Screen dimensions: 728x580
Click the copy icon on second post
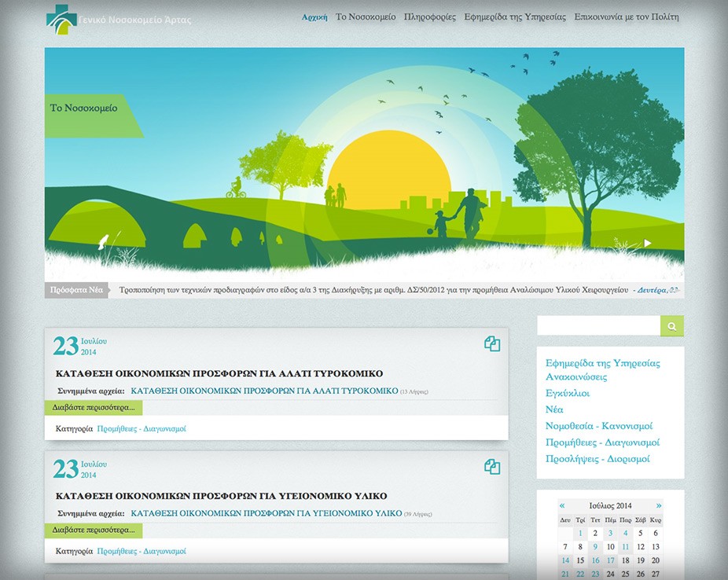(x=492, y=467)
